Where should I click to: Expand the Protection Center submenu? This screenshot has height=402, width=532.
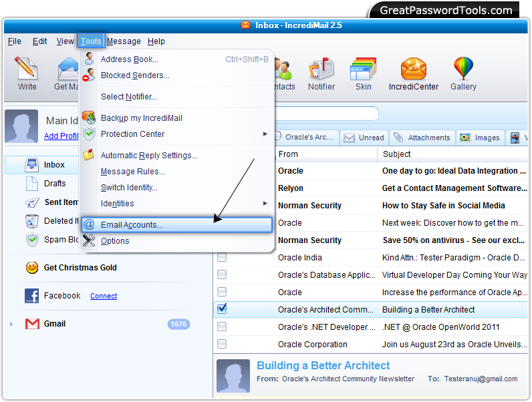pos(265,134)
